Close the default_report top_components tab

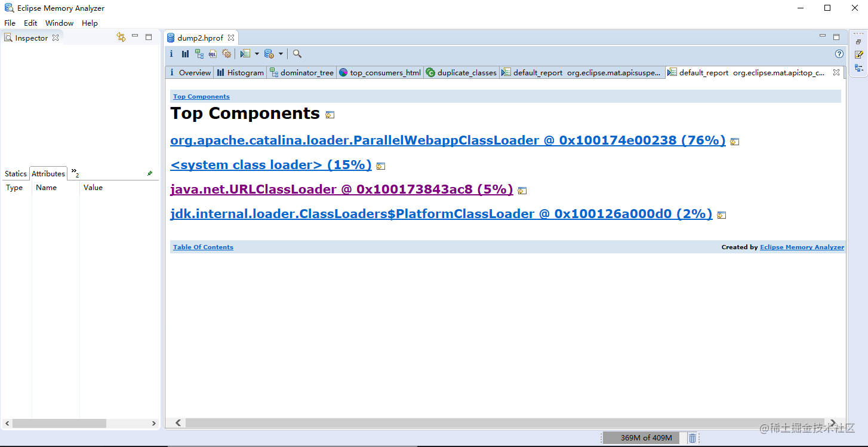[x=836, y=72]
